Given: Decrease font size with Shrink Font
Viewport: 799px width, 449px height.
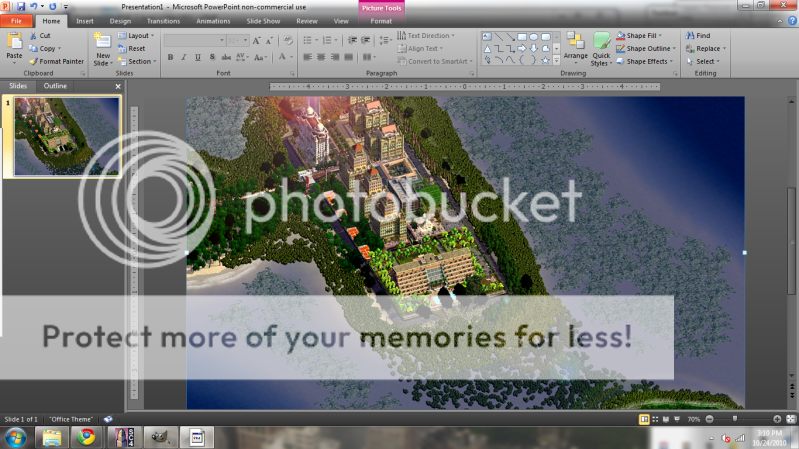Looking at the screenshot, I should point(269,40).
